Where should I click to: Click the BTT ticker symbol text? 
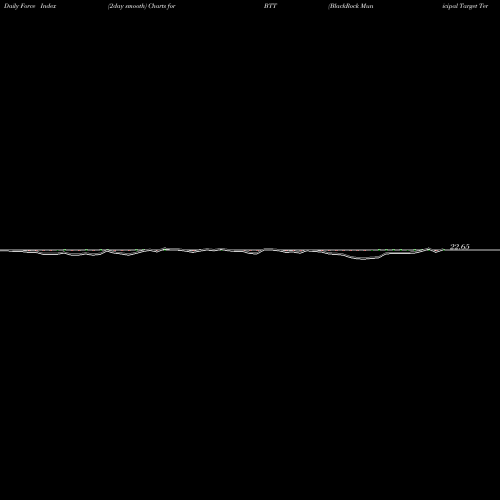click(x=270, y=6)
